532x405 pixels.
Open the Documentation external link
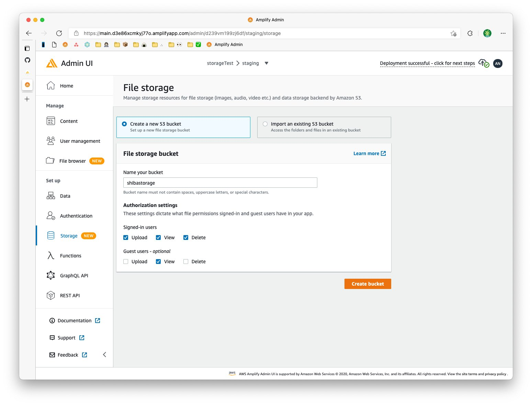click(x=75, y=321)
